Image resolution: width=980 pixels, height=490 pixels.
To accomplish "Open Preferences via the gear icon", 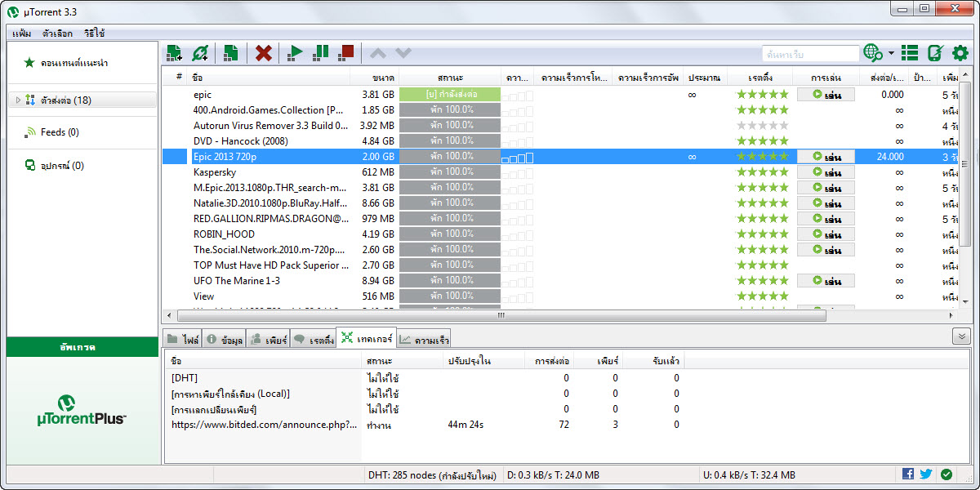I will [x=960, y=53].
